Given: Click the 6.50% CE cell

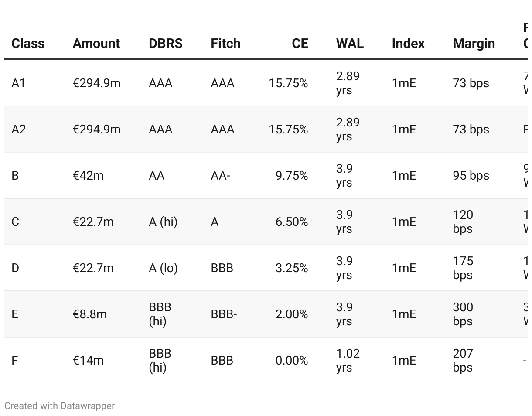Looking at the screenshot, I should tap(292, 222).
